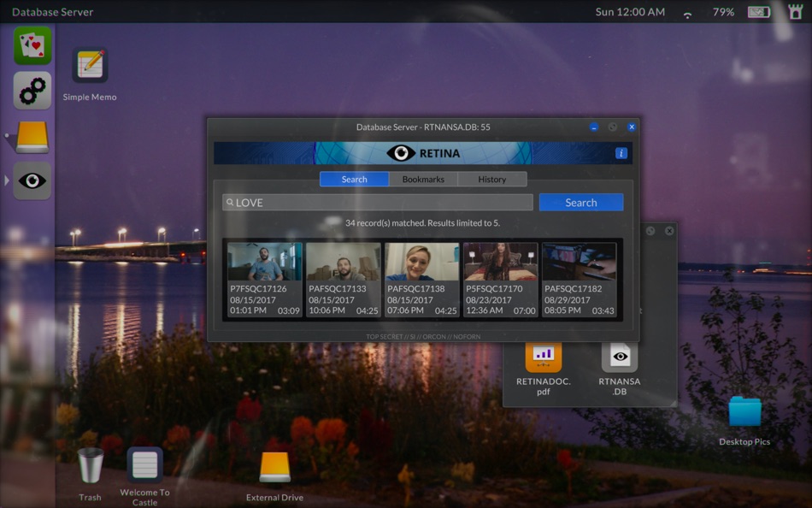Open video result PAFSQC17138
This screenshot has height=508, width=812.
tap(422, 280)
